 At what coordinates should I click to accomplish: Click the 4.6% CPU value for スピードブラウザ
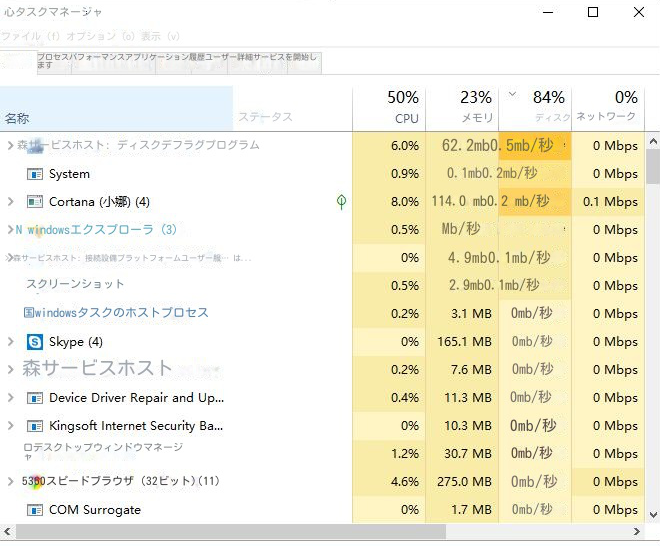point(405,482)
